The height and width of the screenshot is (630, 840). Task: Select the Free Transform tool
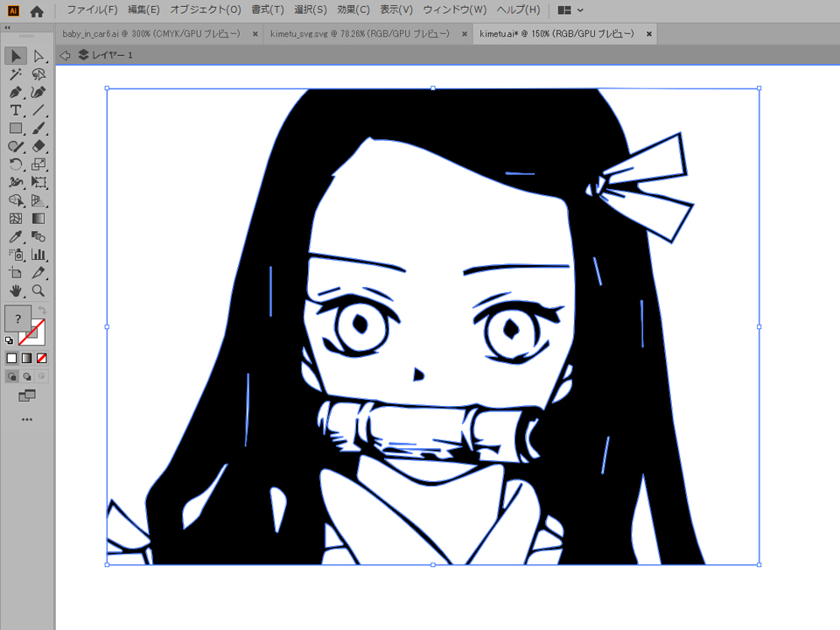click(38, 183)
